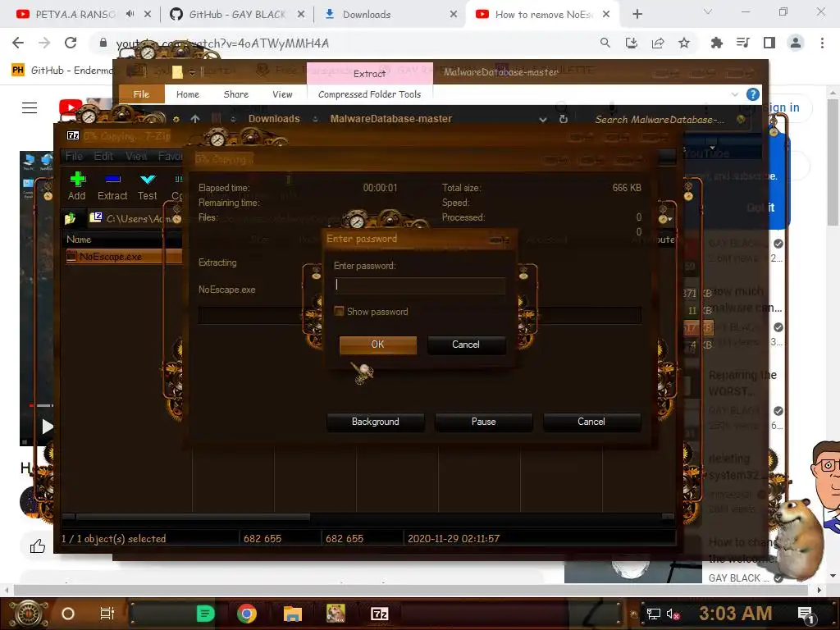Image resolution: width=840 pixels, height=630 pixels.
Task: Click the browser forward arrow
Action: [x=44, y=43]
